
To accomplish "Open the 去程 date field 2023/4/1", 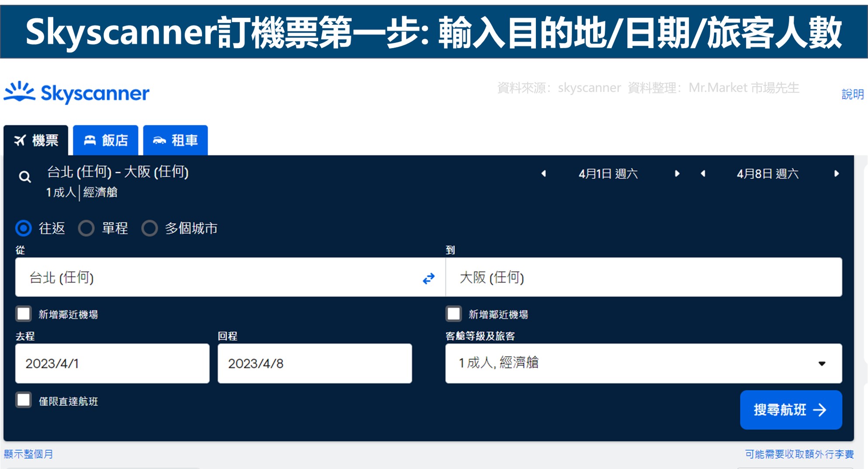I will pyautogui.click(x=112, y=363).
